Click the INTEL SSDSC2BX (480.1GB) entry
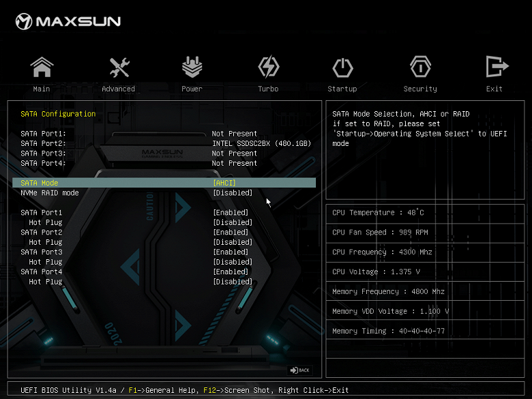Screen dimensions: 532x399 262,143
